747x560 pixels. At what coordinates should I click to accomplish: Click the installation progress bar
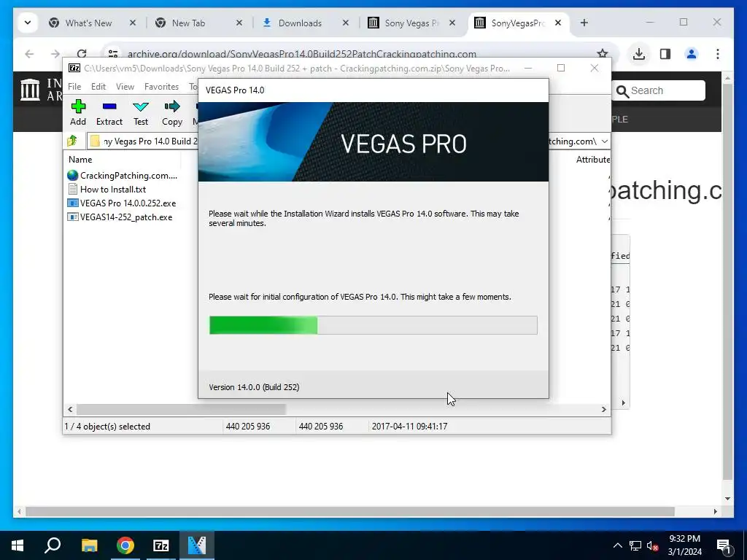tap(373, 325)
